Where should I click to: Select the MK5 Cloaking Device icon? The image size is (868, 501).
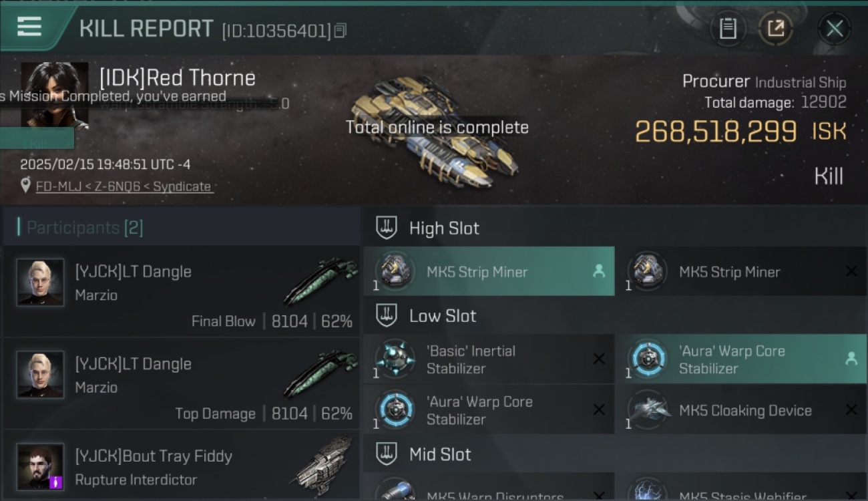pos(648,409)
